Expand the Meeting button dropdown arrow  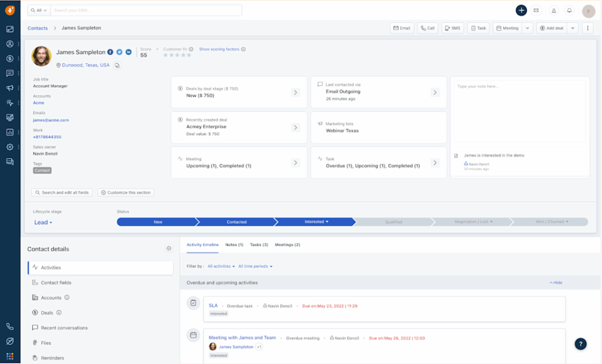[527, 28]
